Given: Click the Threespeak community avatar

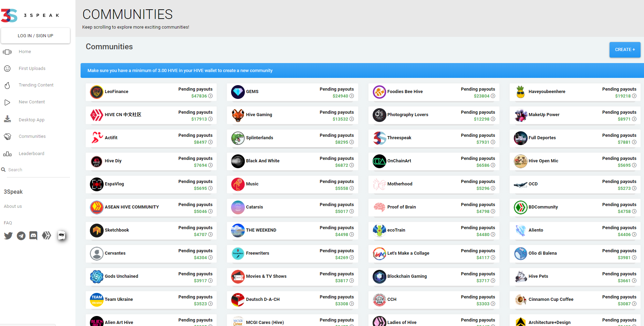Looking at the screenshot, I should 380,138.
